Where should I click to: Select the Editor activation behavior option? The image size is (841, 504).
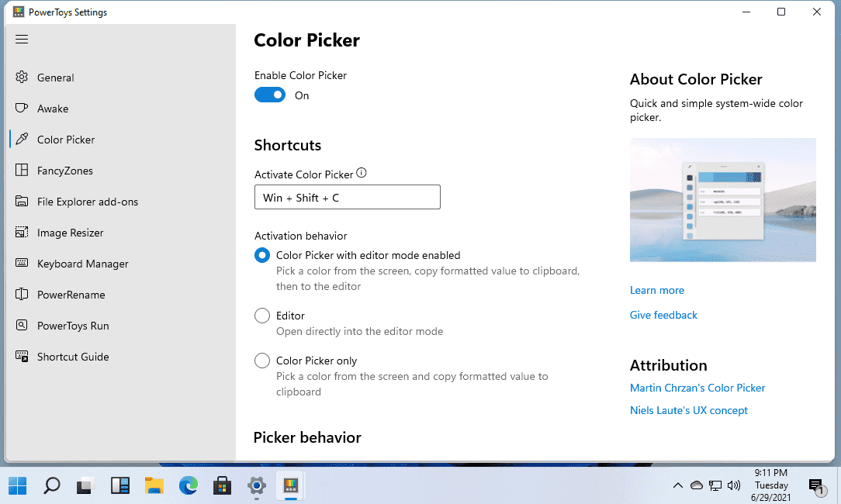point(262,316)
